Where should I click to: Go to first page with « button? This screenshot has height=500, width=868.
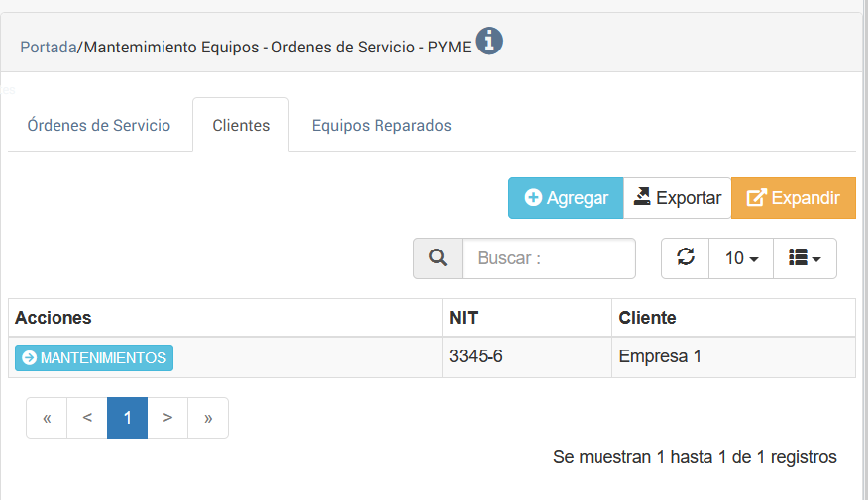(47, 418)
